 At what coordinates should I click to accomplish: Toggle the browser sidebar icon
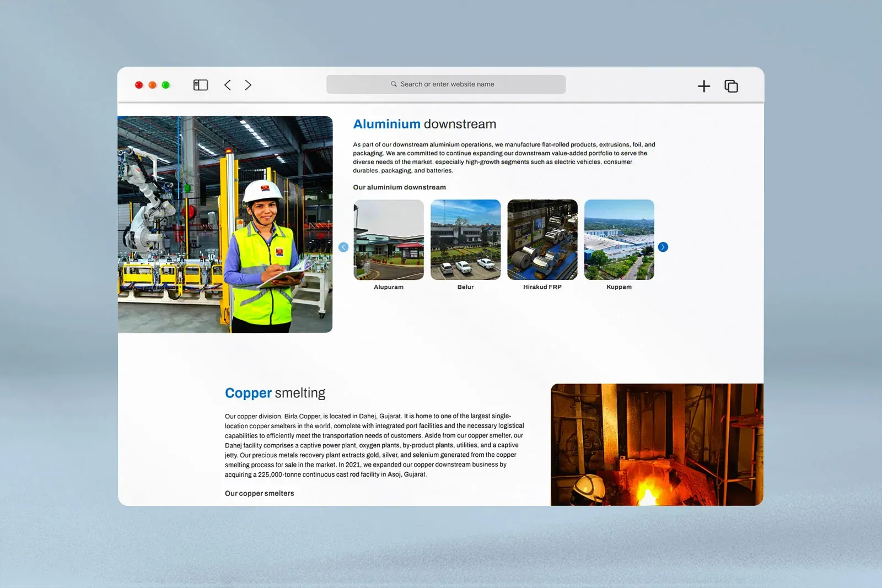click(201, 85)
